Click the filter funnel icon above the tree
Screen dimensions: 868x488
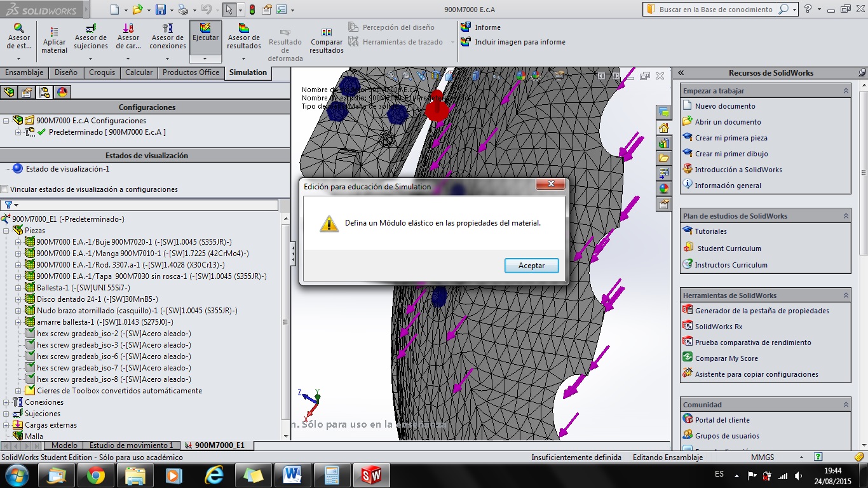(8, 205)
